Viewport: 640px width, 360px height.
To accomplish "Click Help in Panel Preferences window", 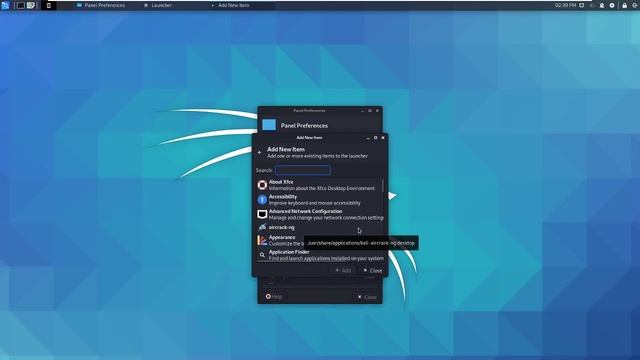I will (274, 297).
